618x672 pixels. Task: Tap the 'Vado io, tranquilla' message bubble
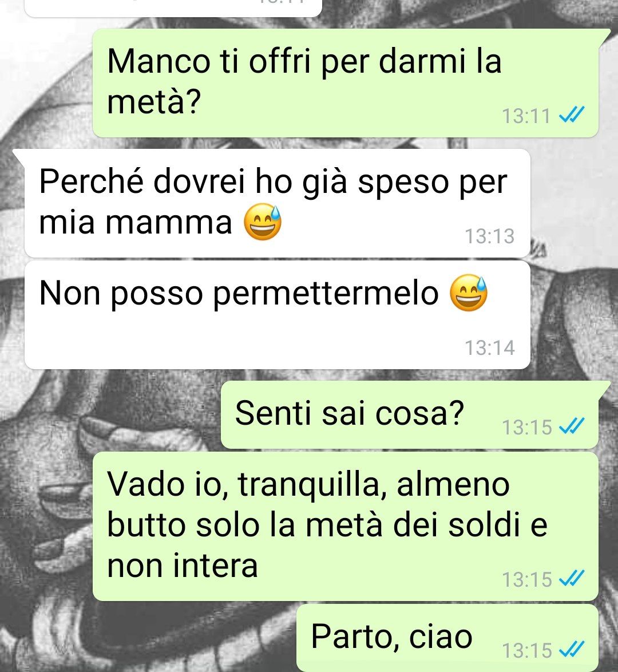(346, 526)
